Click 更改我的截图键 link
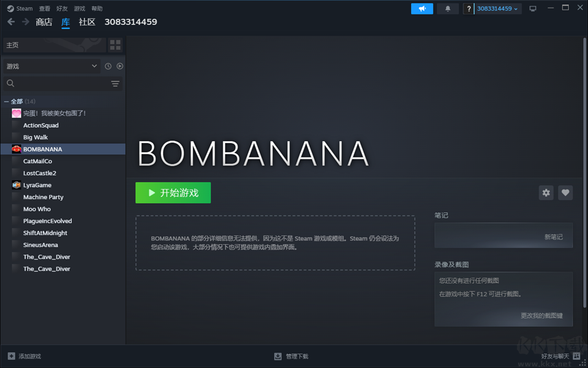This screenshot has height=368, width=588. [x=541, y=315]
